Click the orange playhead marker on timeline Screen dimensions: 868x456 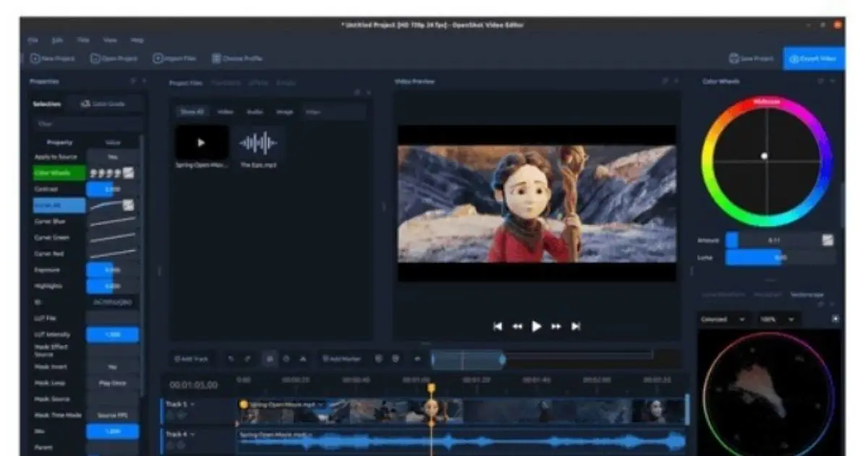coord(431,388)
